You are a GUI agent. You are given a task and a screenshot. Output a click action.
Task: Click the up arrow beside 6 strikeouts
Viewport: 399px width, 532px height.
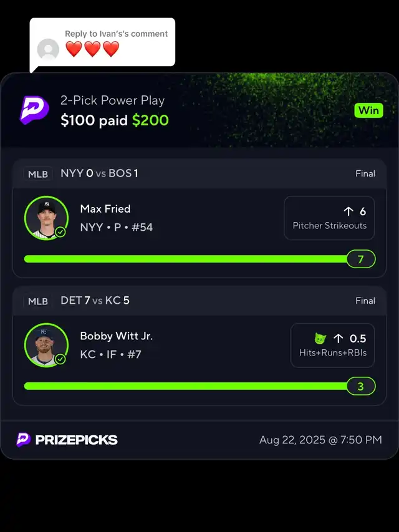tap(349, 211)
